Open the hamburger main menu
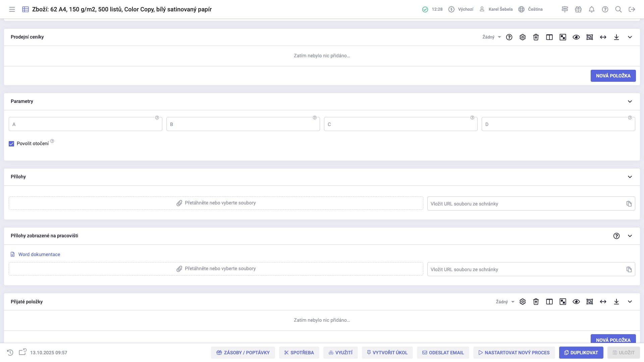Viewport: 644px width, 362px height. [x=12, y=9]
